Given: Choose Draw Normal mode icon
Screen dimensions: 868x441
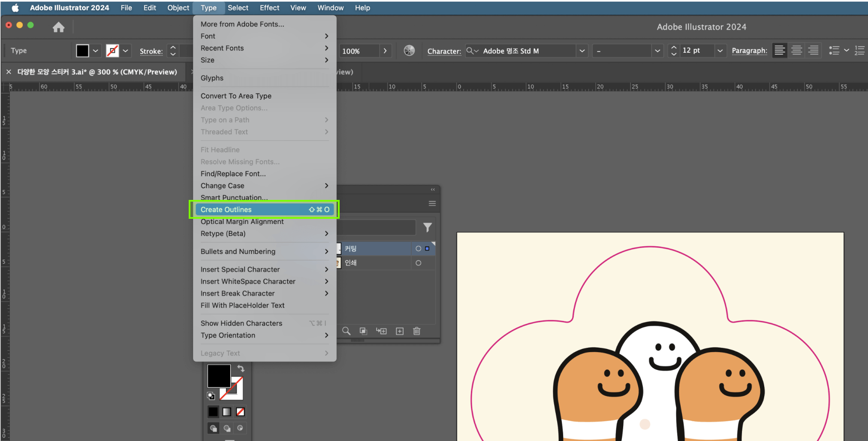Looking at the screenshot, I should (213, 428).
